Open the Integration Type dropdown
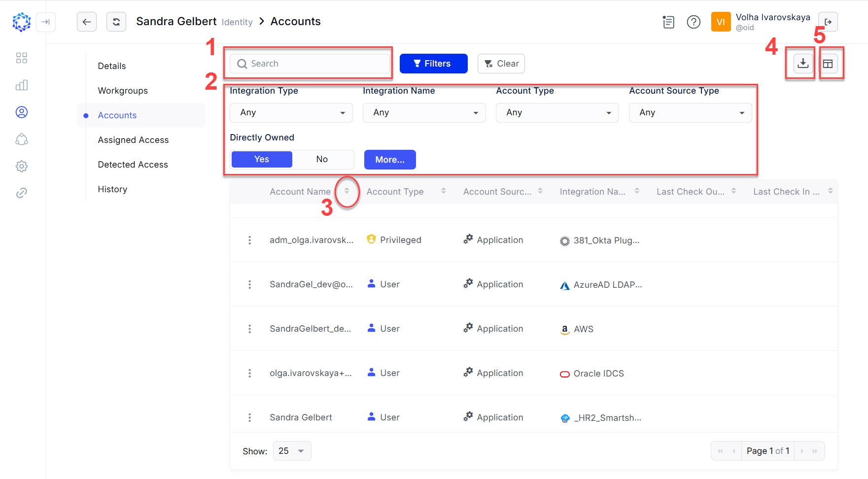868x479 pixels. coord(291,112)
